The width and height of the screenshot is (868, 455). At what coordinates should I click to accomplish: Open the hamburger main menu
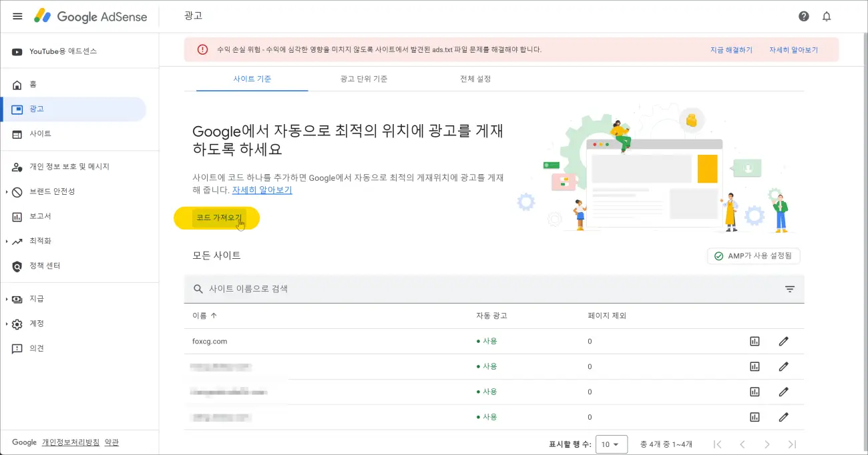coord(17,16)
